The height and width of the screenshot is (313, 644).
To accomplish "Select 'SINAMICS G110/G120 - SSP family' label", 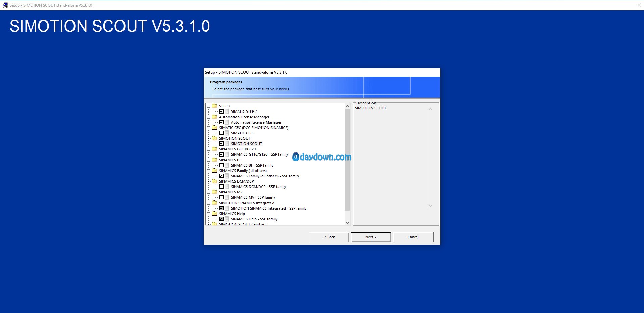I will [259, 154].
